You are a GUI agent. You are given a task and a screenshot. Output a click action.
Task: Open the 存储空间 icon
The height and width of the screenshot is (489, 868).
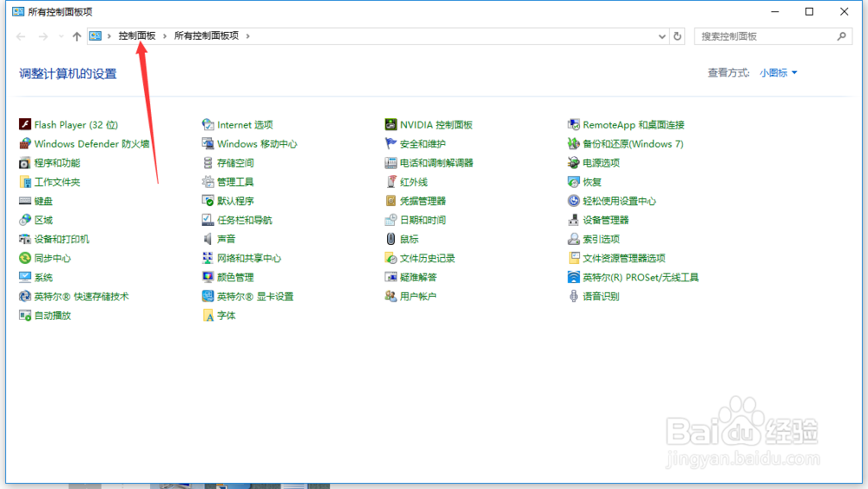(x=207, y=162)
